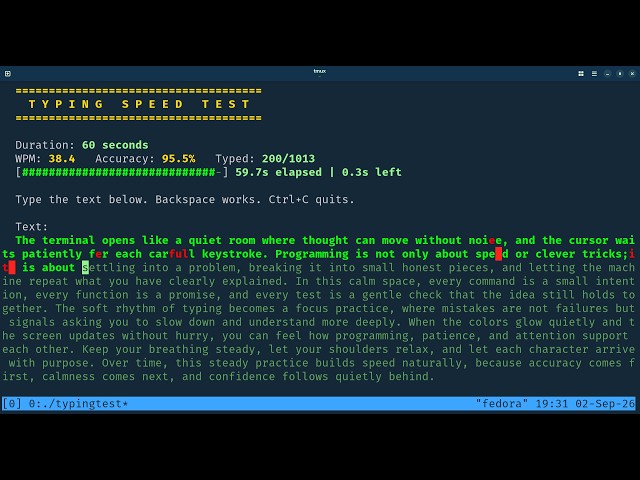Viewport: 640px width, 480px height.
Task: Click the 59.7s elapsed readout
Action: tap(278, 172)
